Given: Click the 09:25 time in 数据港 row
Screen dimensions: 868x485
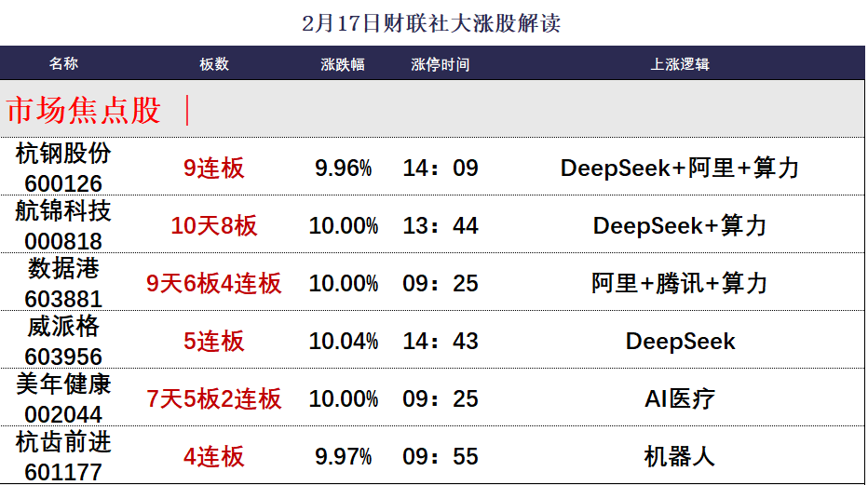Looking at the screenshot, I should point(441,283).
